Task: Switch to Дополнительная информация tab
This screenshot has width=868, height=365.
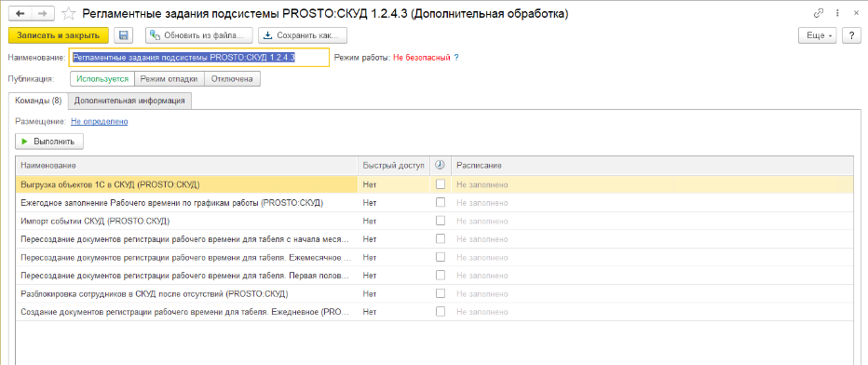Action: point(129,101)
